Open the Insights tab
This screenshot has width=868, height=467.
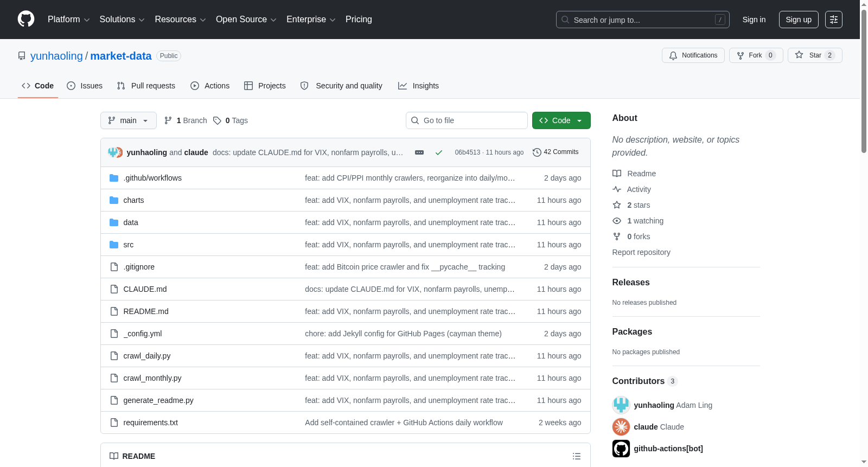click(x=418, y=86)
